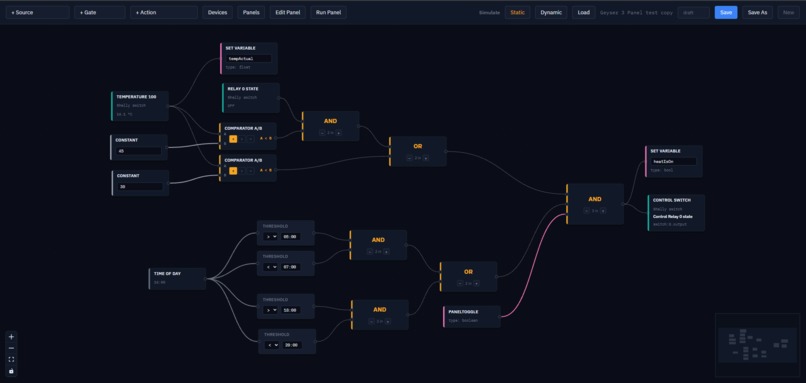Increase inputs on OR gate fed by comparators

[426, 158]
